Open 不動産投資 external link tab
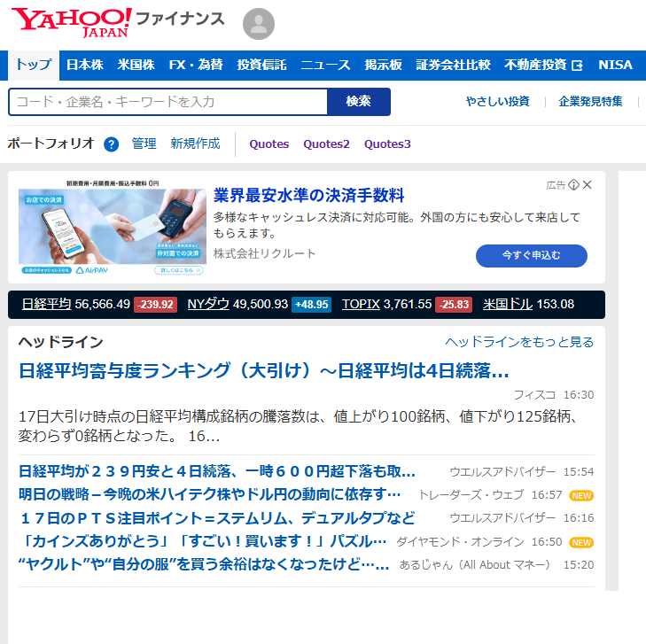 pos(543,66)
